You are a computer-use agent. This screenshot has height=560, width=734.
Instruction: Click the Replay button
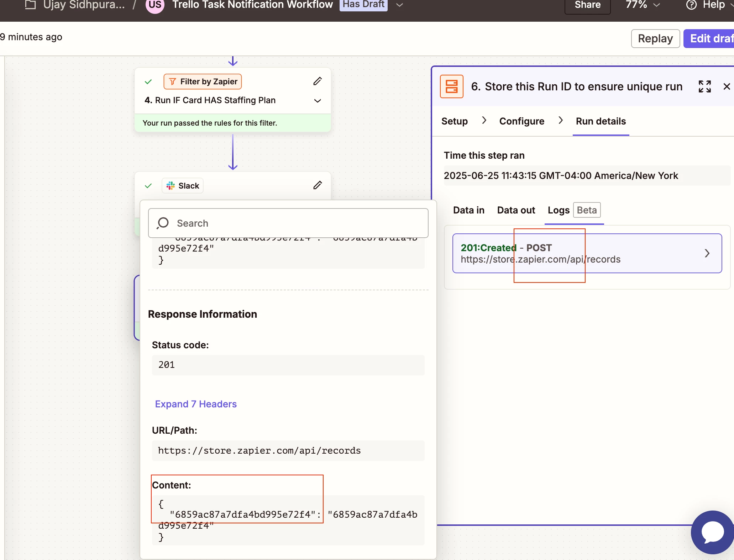pos(655,38)
